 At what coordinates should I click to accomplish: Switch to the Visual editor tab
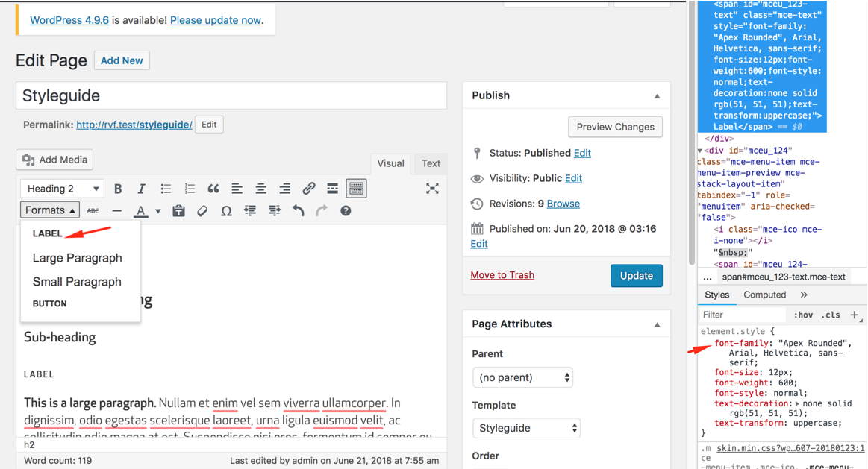pyautogui.click(x=390, y=163)
